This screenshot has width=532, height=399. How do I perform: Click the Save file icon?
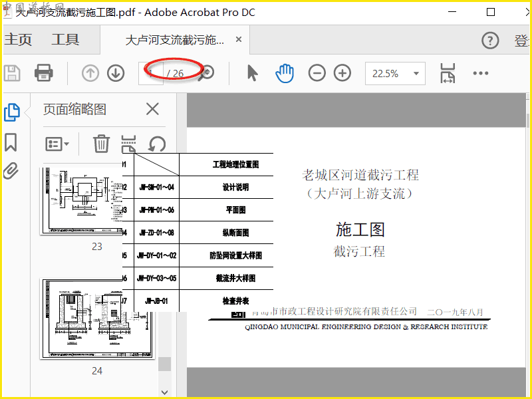[x=12, y=73]
